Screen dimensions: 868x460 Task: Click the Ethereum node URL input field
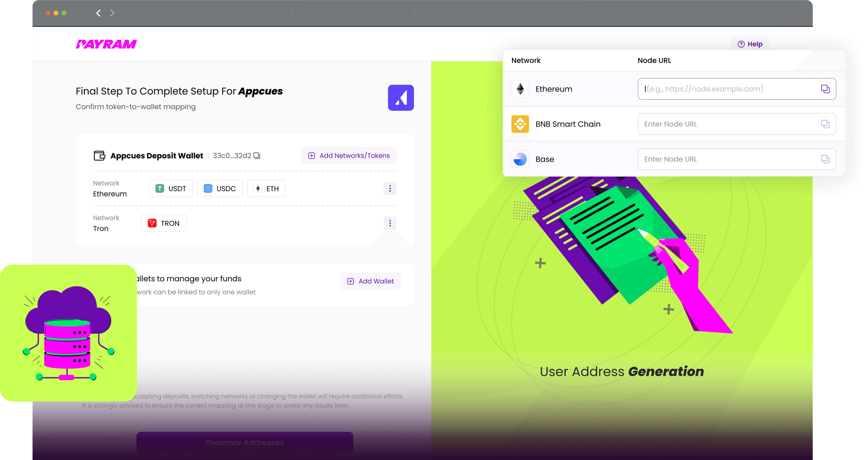pyautogui.click(x=724, y=89)
